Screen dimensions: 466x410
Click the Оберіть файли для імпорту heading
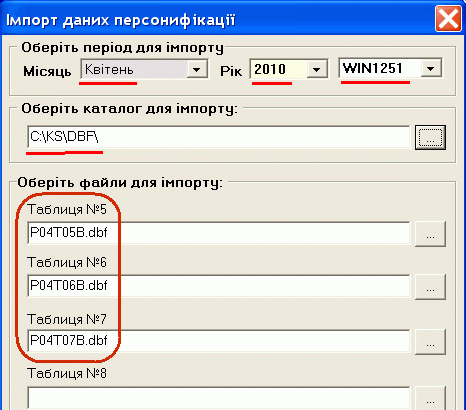tap(120, 183)
